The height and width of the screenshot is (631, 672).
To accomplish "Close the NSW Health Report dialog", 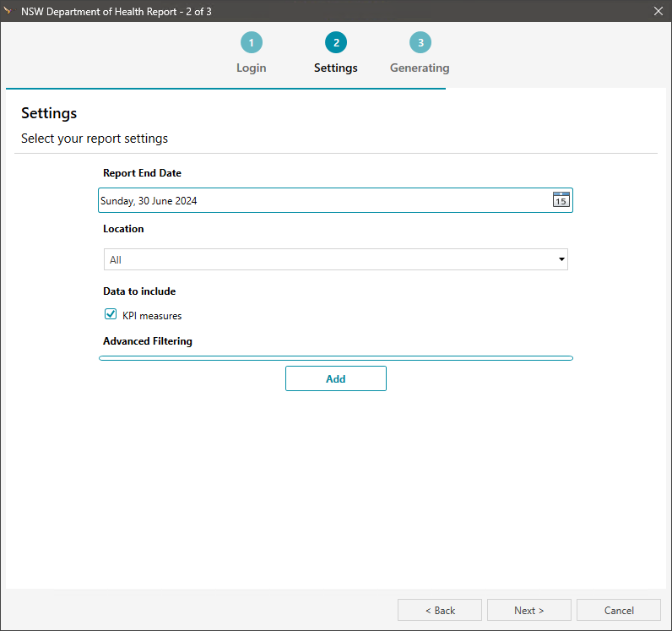I will tap(658, 11).
